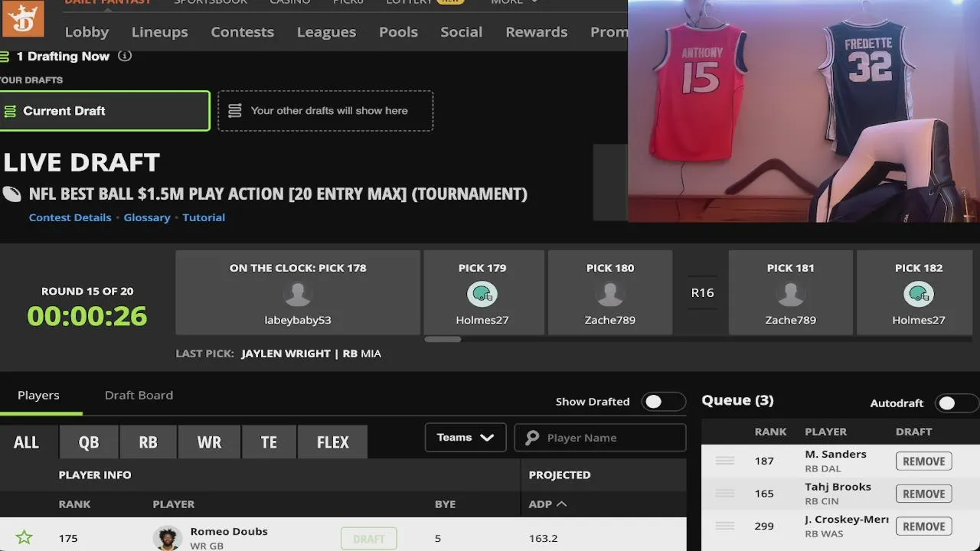This screenshot has height=551, width=980.
Task: Click Your other drafts placeholder card
Action: click(325, 111)
